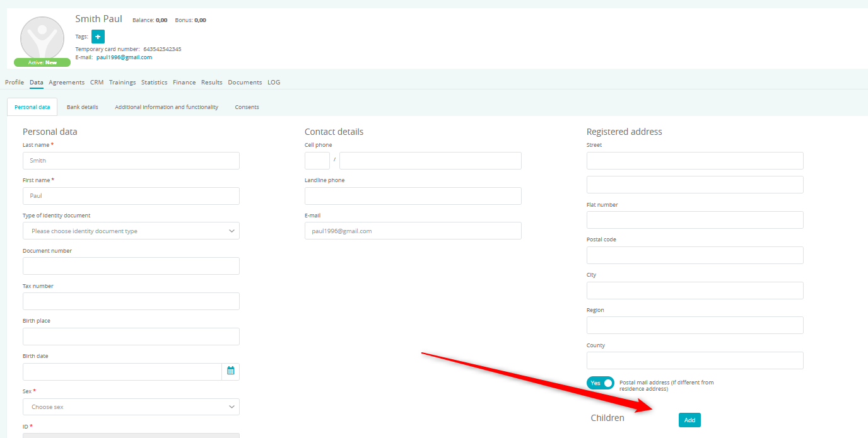
Task: Open the Documents tab
Action: [x=245, y=83]
